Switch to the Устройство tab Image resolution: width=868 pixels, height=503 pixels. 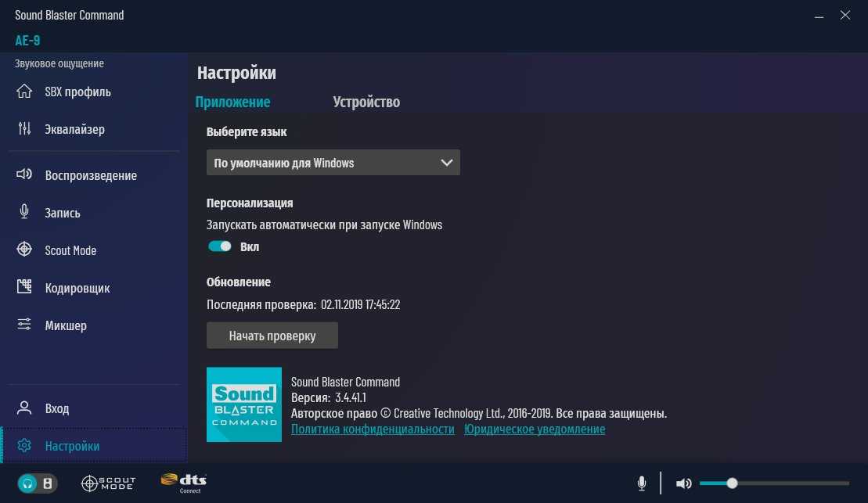click(x=366, y=102)
